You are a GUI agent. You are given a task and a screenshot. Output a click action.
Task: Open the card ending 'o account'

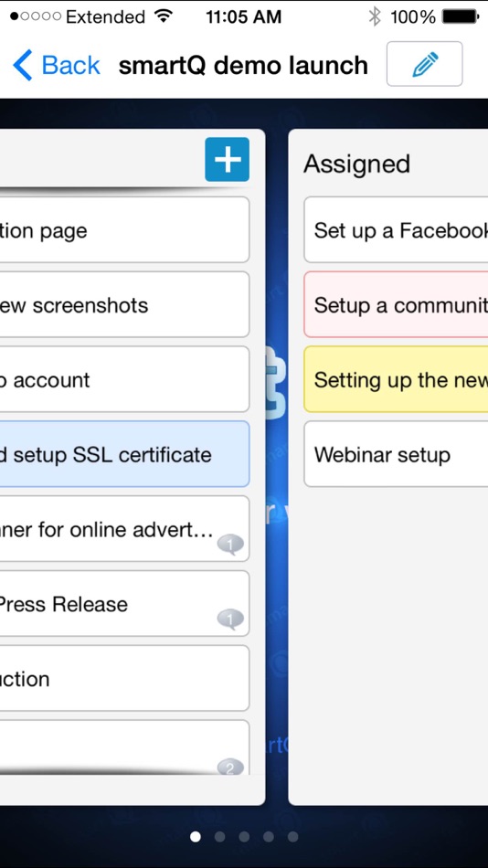click(124, 379)
